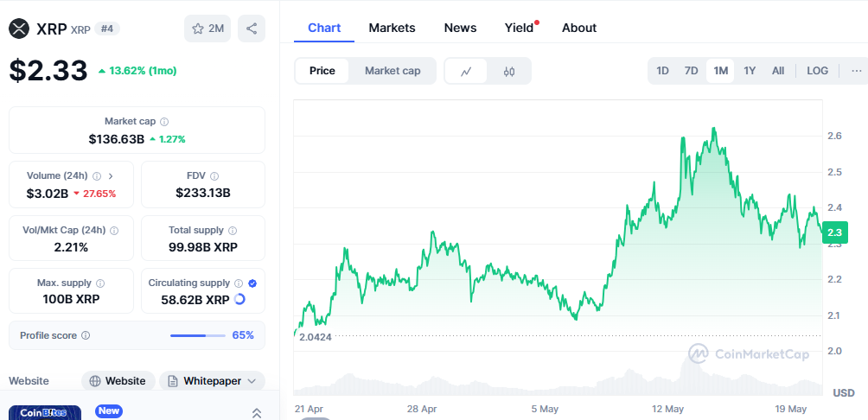Switch to candlestick chart icon
Screen dimensions: 868x420
[509, 71]
